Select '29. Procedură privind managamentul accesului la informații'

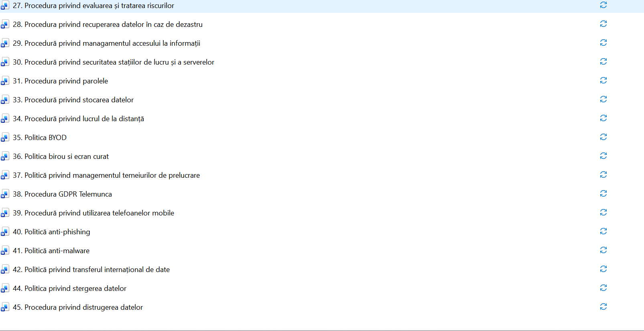pyautogui.click(x=106, y=43)
